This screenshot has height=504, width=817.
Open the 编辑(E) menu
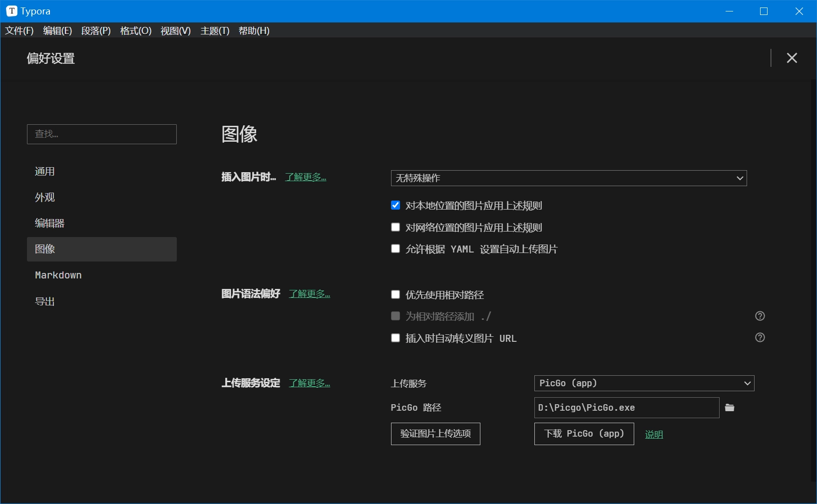[x=57, y=31]
